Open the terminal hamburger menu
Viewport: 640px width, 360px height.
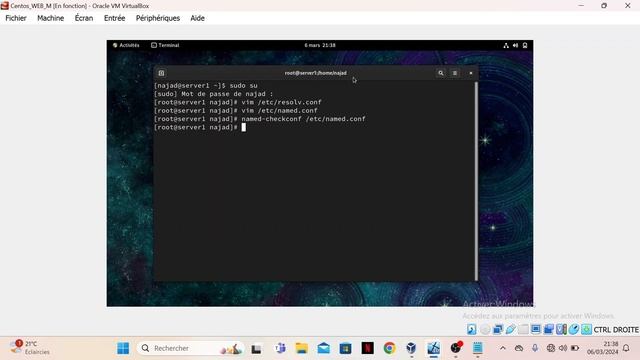[455, 73]
